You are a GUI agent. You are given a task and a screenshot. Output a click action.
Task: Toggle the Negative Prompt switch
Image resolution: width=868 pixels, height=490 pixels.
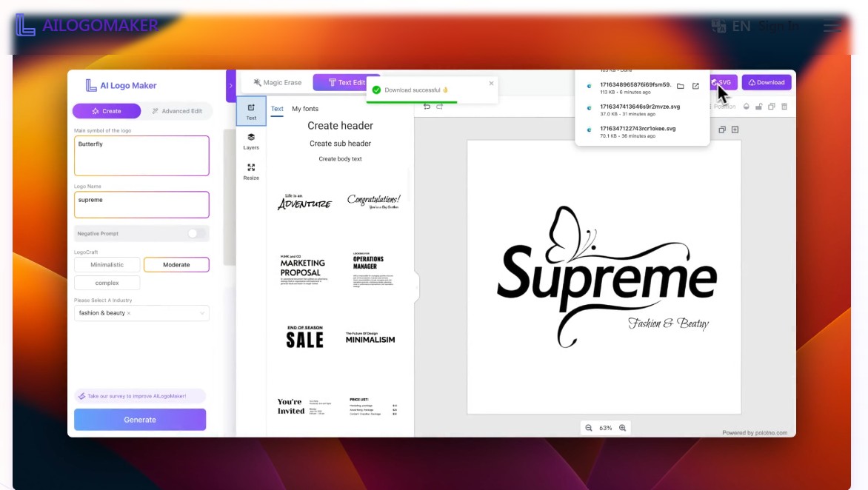click(x=196, y=233)
